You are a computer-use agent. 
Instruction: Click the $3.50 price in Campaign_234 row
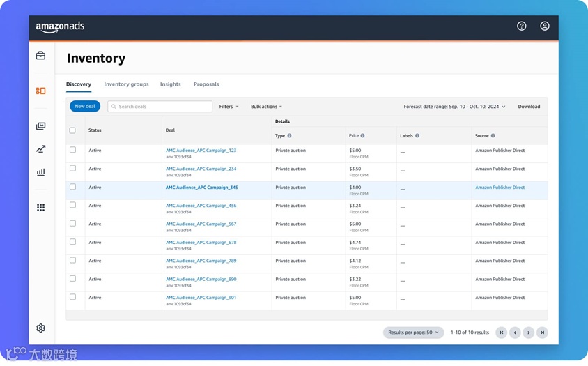point(355,169)
